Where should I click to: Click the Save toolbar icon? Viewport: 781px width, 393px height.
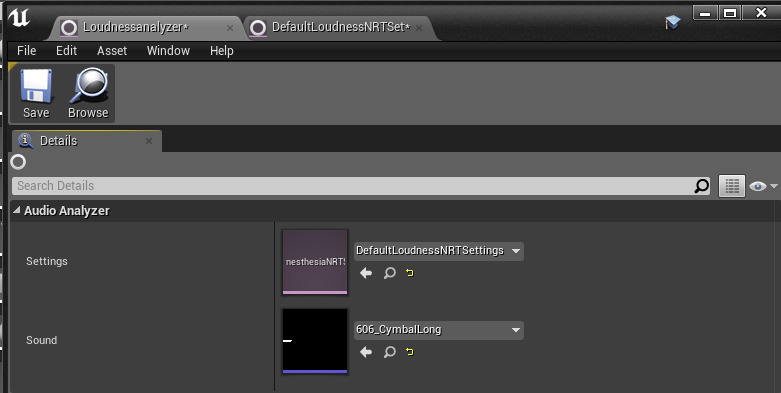(36, 94)
